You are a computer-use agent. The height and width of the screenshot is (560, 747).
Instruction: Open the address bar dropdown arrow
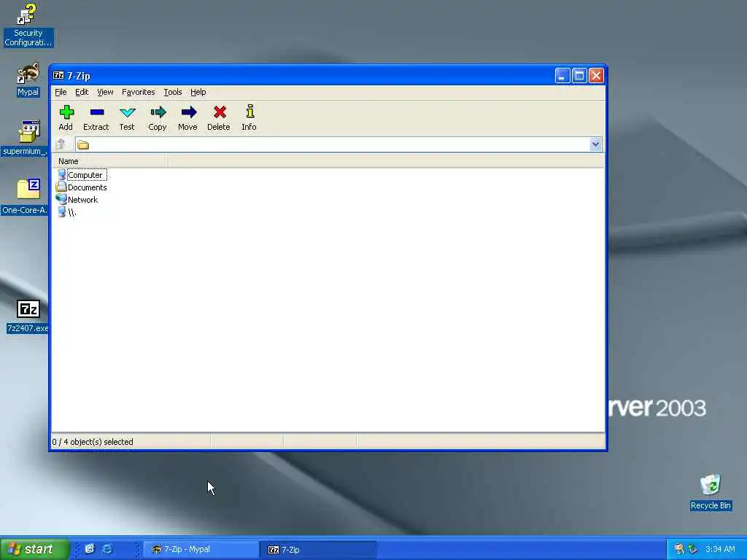pyautogui.click(x=595, y=144)
